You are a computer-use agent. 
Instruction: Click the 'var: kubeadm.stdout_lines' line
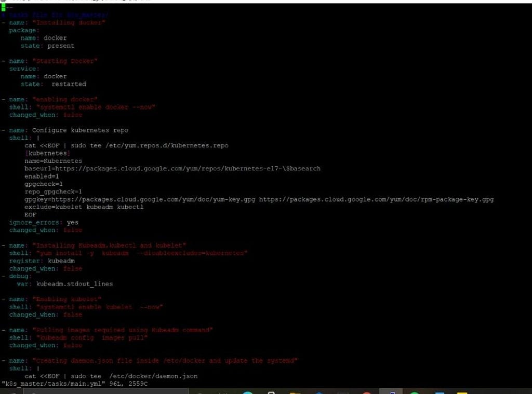pos(65,284)
